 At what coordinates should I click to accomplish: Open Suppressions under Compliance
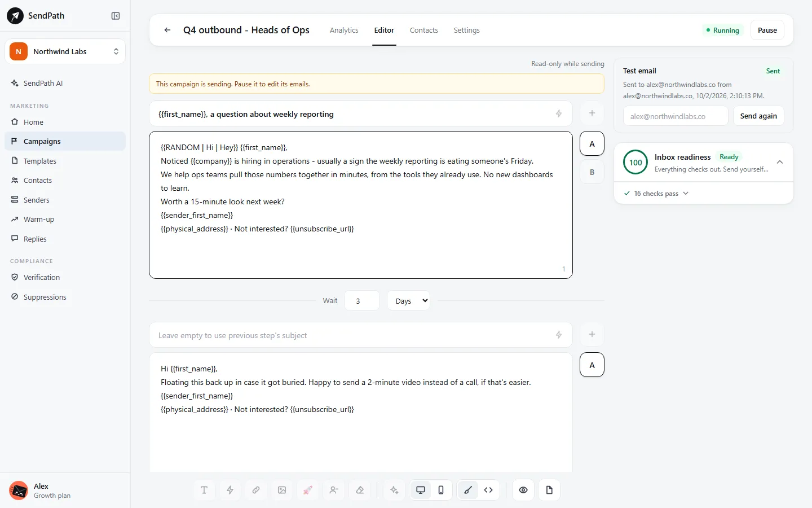tap(65, 297)
